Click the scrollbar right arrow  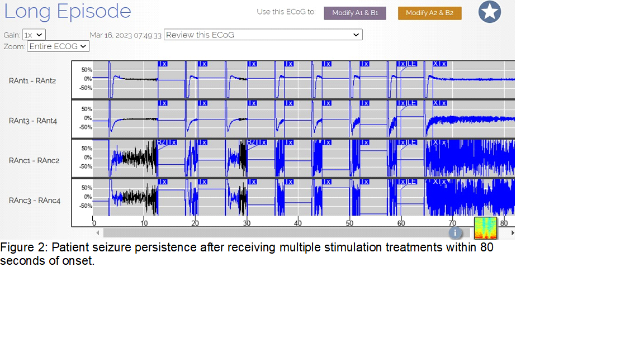(512, 233)
